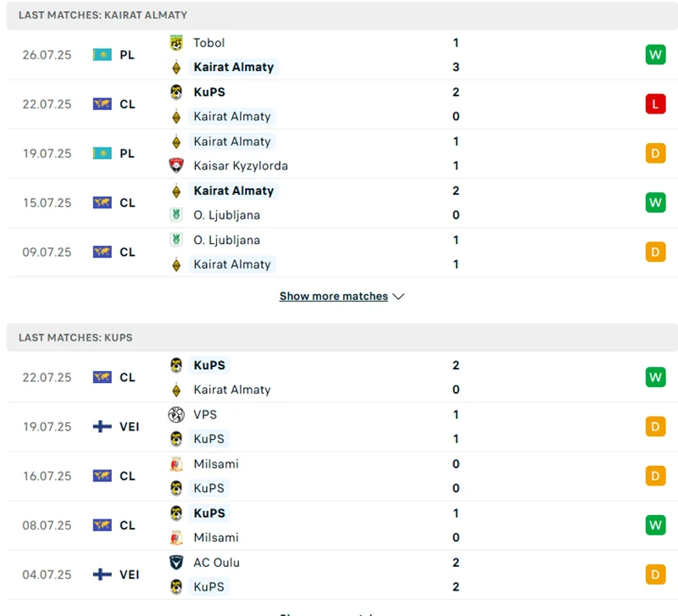Click the chevron next to Show more matches
The width and height of the screenshot is (678, 616).
tap(399, 297)
